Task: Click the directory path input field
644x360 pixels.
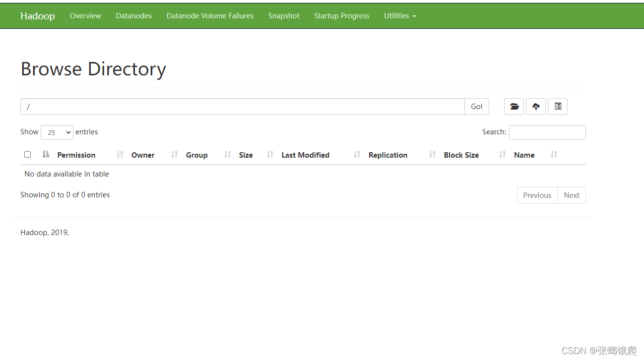Action: pos(243,107)
